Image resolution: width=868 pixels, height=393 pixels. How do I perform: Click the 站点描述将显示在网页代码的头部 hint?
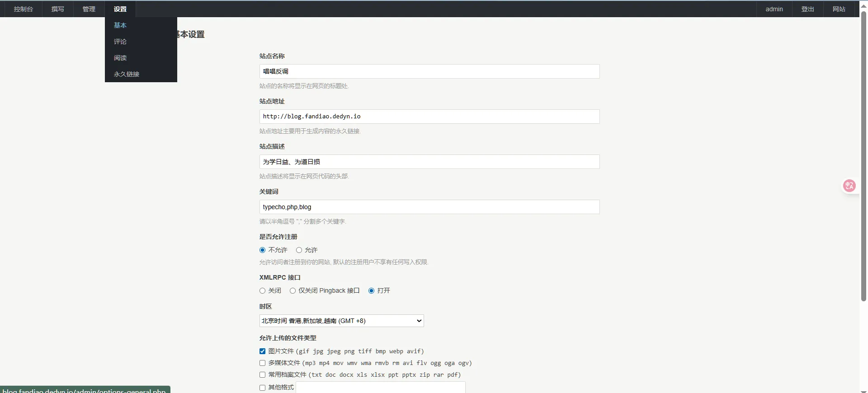tap(304, 176)
